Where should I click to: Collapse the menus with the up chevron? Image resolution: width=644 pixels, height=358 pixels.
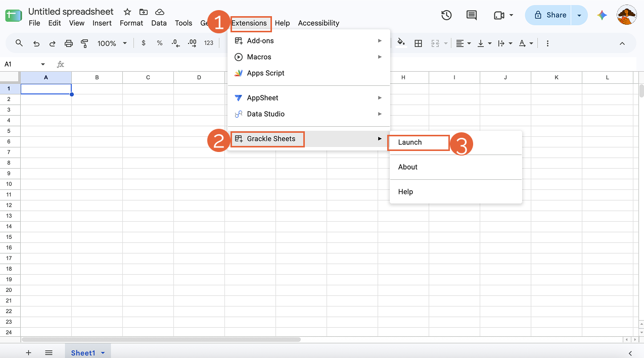pos(622,43)
